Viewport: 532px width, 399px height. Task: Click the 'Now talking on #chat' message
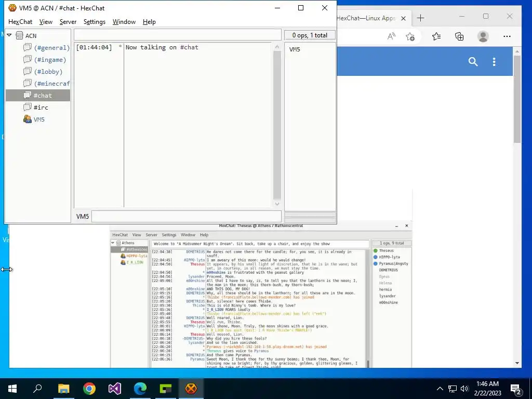(162, 47)
